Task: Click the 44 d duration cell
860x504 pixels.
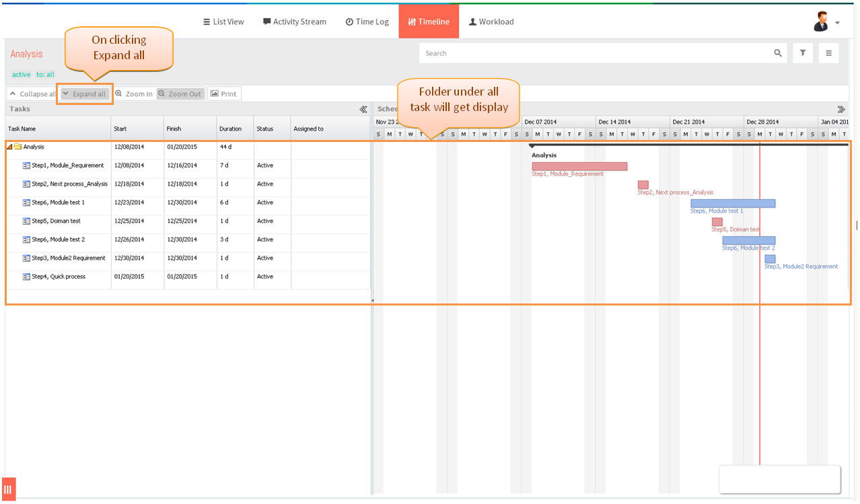Action: click(x=225, y=147)
